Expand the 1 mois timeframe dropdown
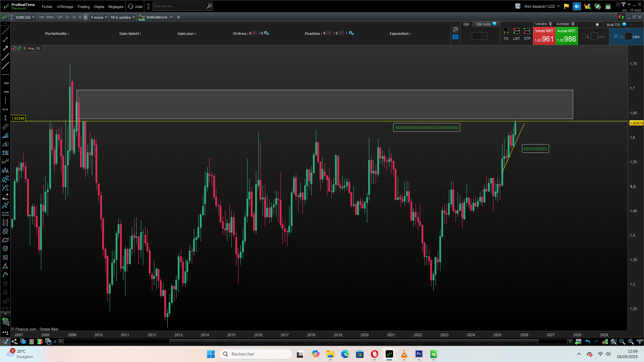This screenshot has height=362, width=644. (x=99, y=17)
